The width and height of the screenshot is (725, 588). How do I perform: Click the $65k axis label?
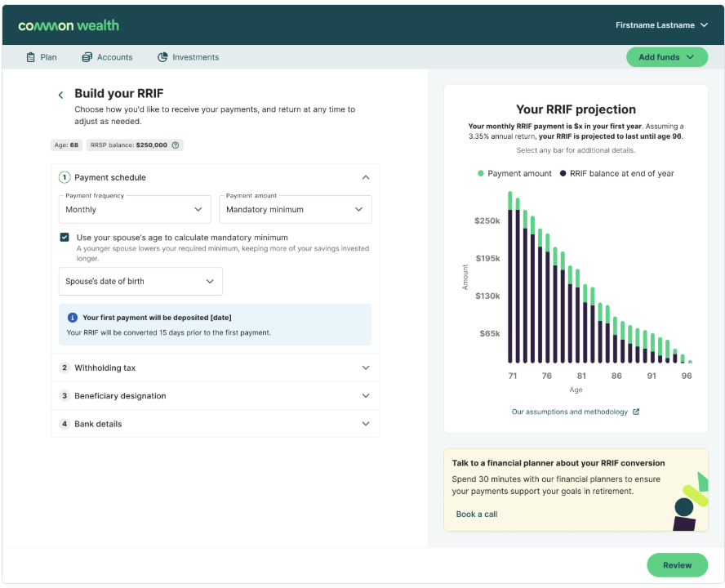(490, 333)
